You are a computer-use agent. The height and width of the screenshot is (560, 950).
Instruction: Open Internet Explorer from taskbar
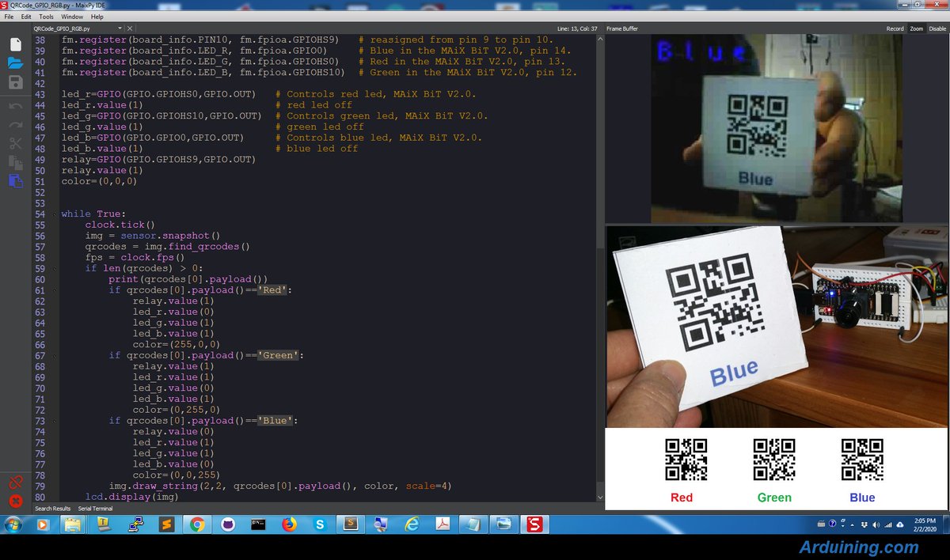point(412,524)
